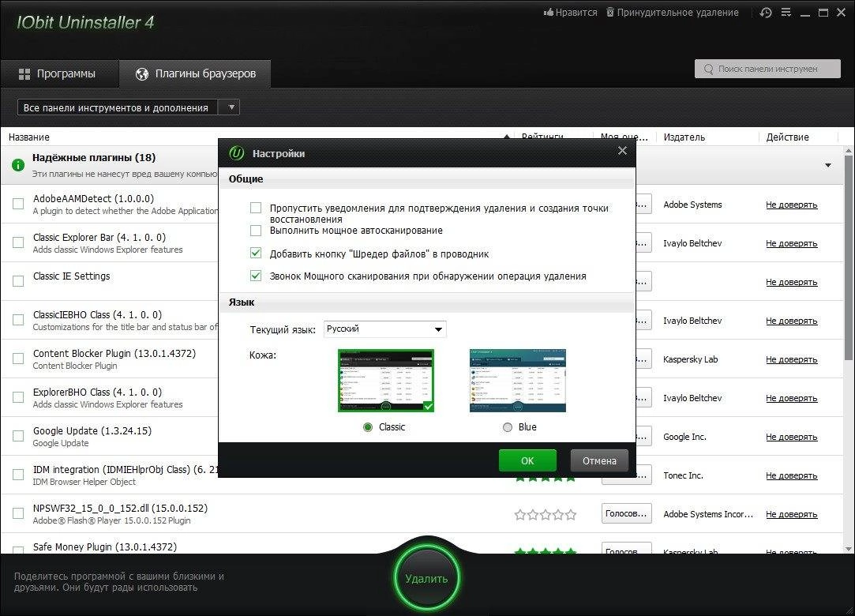The height and width of the screenshot is (616, 855).
Task: Choose the Classic skin thumbnail
Action: 386,381
